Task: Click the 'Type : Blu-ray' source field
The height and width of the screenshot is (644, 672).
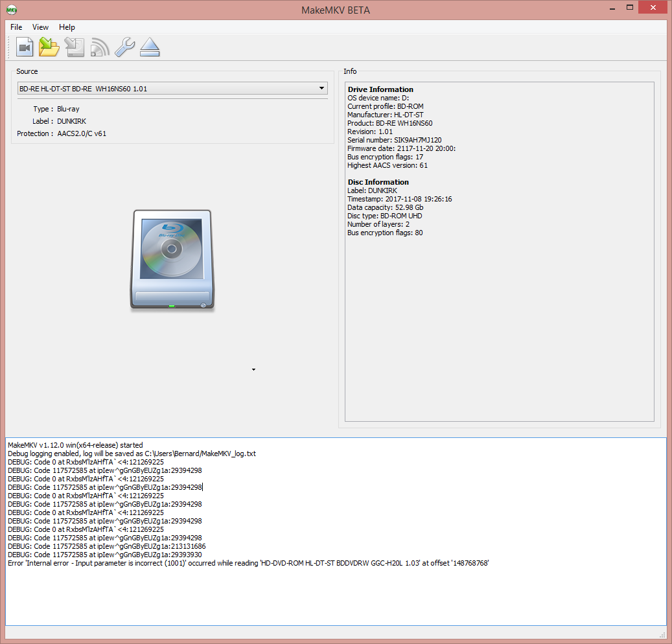Action: click(x=56, y=109)
